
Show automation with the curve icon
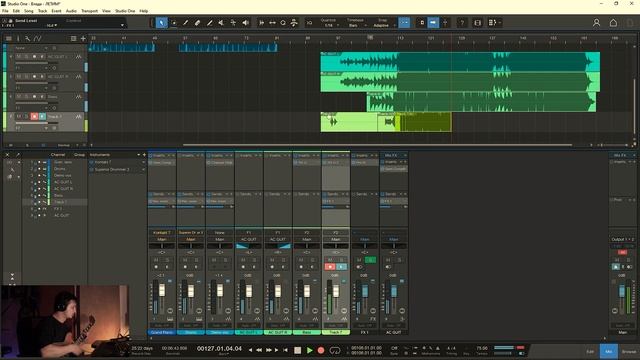[38, 38]
